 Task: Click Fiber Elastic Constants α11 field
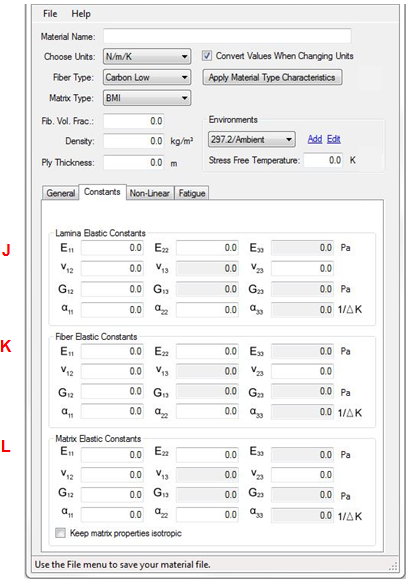pos(112,411)
